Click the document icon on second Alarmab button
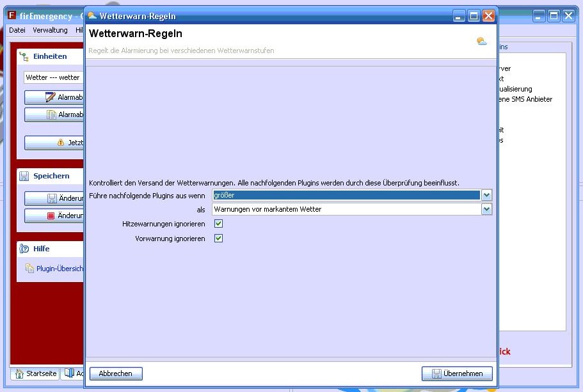583x392 pixels. 52,115
